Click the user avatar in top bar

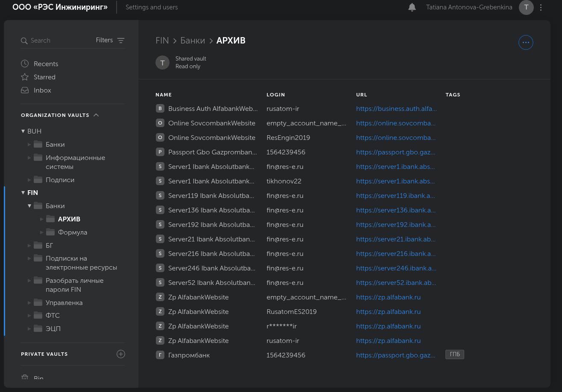click(x=526, y=7)
